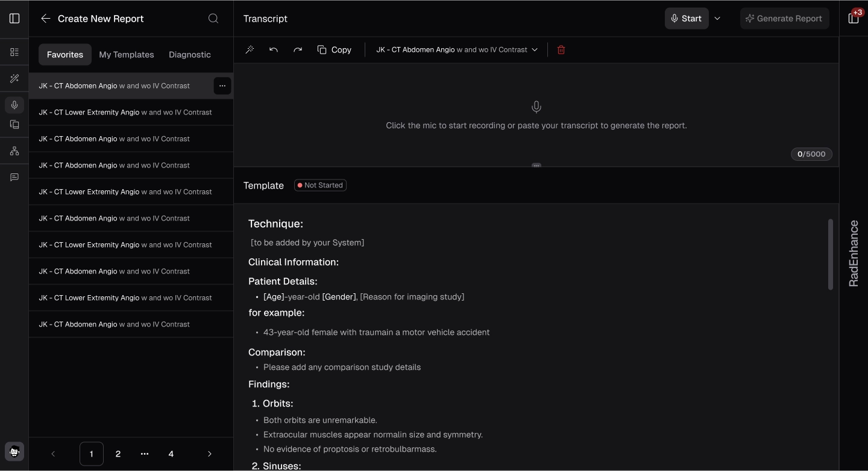Open the magic wand icon in left rail
868x471 pixels.
14,78
